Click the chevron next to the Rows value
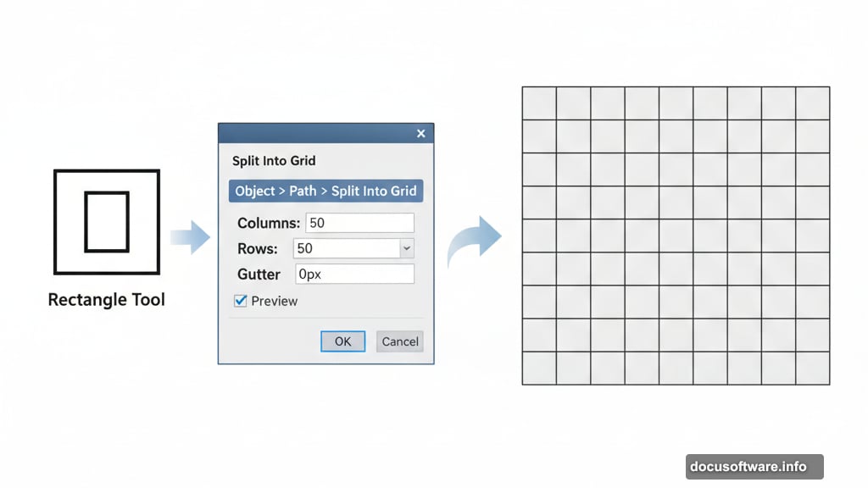This screenshot has width=868, height=488. [x=407, y=248]
